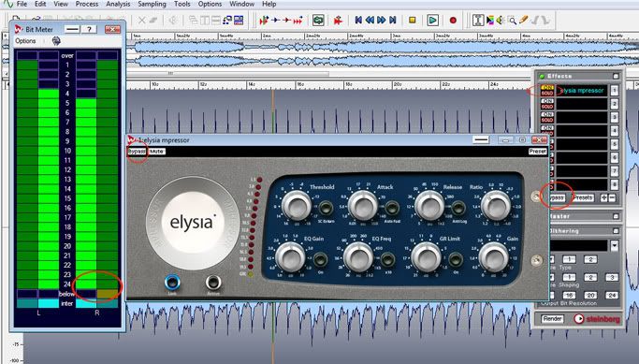Select the elysia mpressor effect slot

[x=582, y=91]
